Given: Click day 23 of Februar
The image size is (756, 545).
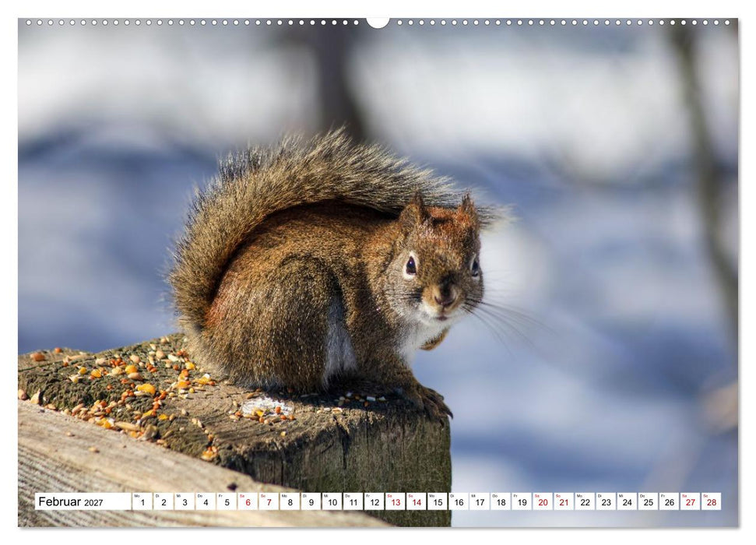Looking at the screenshot, I should (606, 501).
